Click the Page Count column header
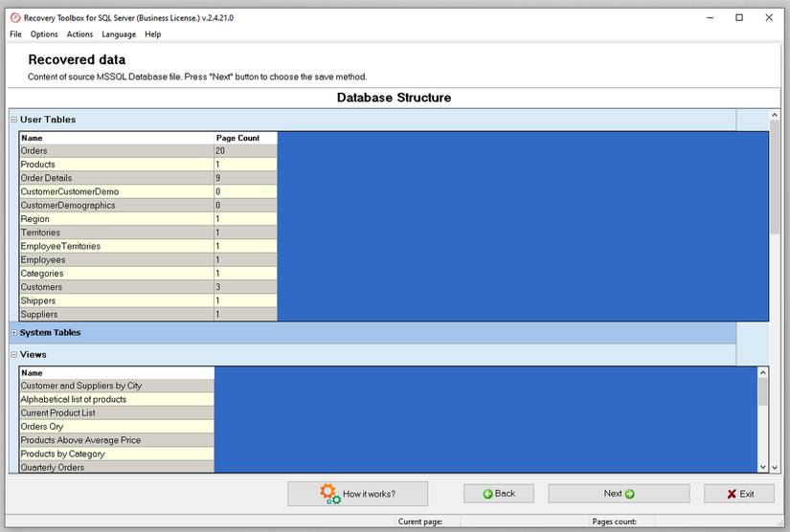This screenshot has height=532, width=790. point(245,138)
